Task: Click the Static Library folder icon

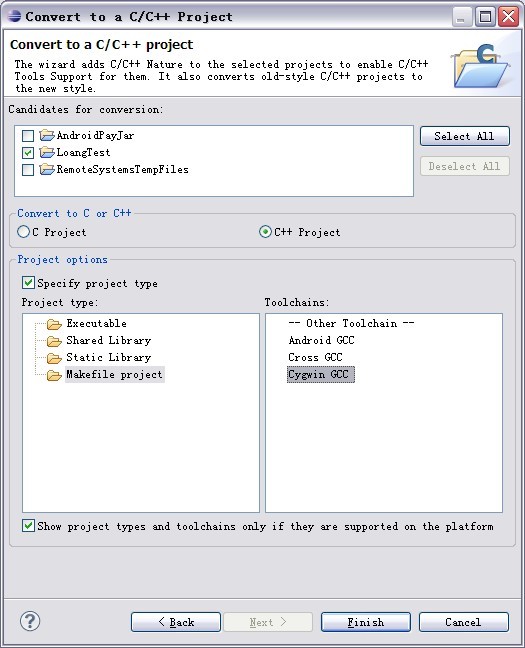Action: (54, 358)
